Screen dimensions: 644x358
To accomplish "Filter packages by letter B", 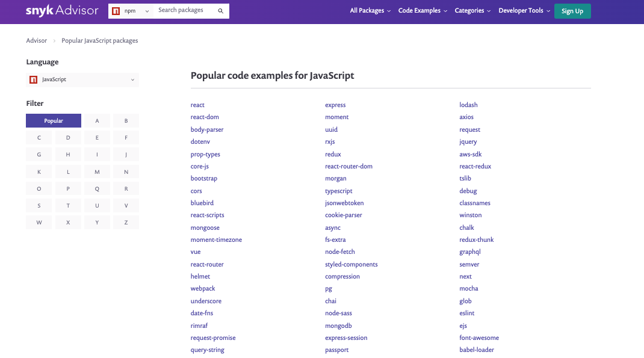I will pyautogui.click(x=126, y=121).
